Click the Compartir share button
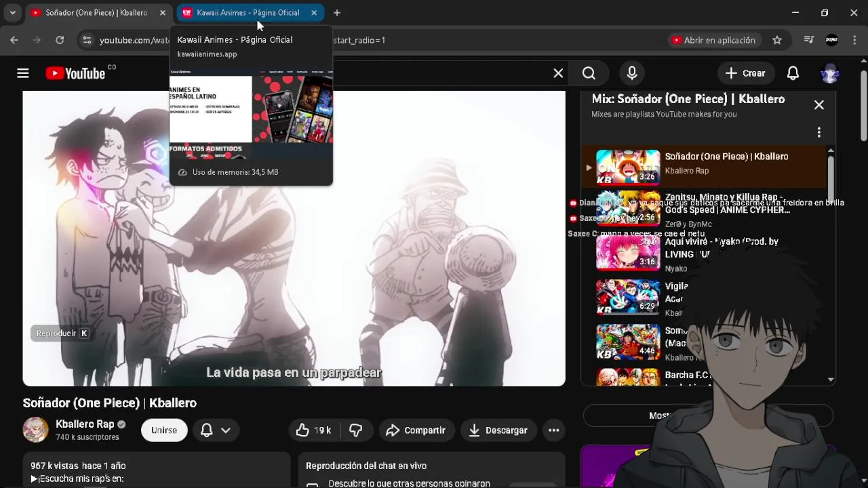The width and height of the screenshot is (868, 488). 416,430
